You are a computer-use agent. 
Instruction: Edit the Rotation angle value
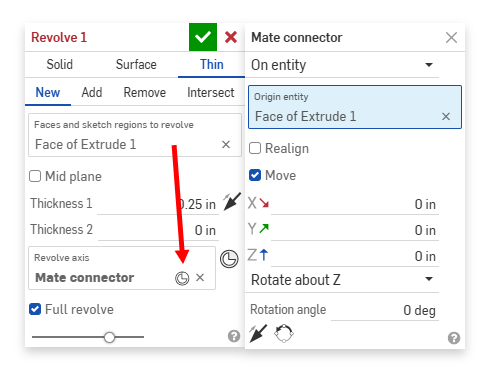point(385,310)
